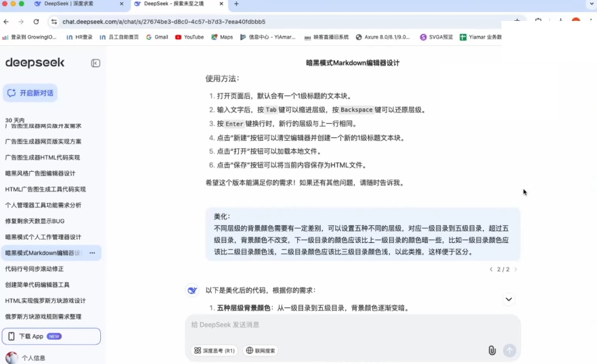Click the DeepSeek logo in sidebar
This screenshot has width=597, height=364.
pyautogui.click(x=35, y=63)
